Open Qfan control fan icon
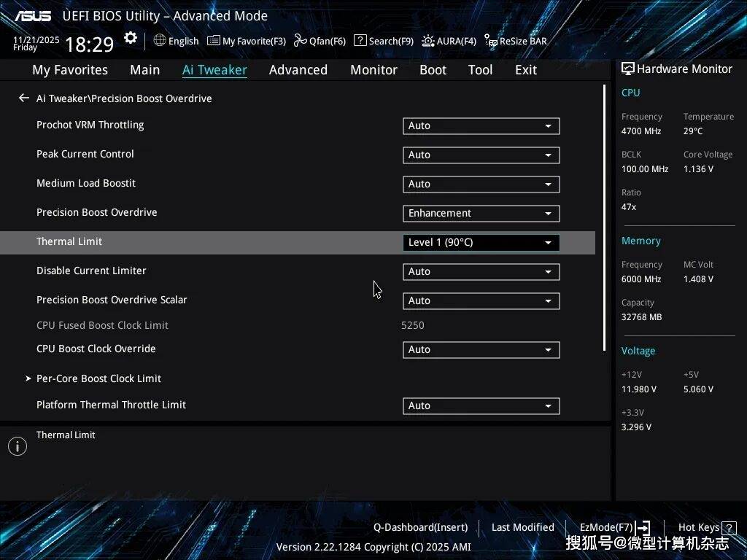 300,41
